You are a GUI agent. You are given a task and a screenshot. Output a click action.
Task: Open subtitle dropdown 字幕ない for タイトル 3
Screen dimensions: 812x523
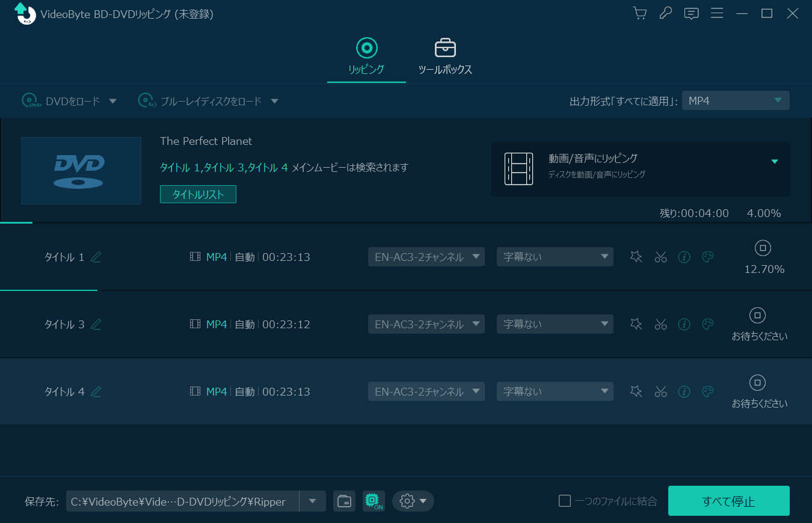click(554, 324)
